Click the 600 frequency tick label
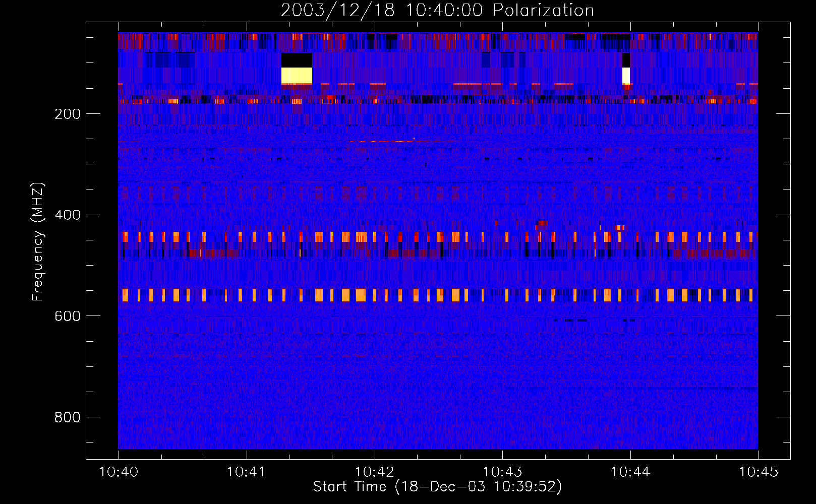This screenshot has height=504, width=816. (x=68, y=316)
